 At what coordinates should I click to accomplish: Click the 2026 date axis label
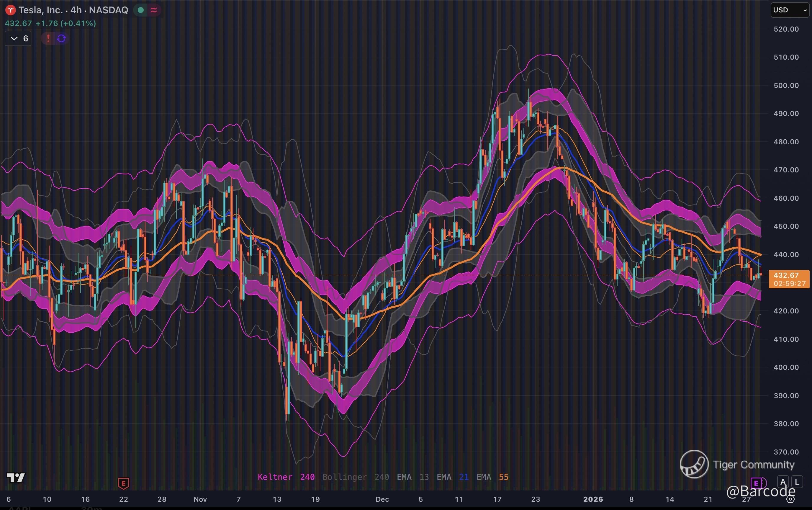593,499
